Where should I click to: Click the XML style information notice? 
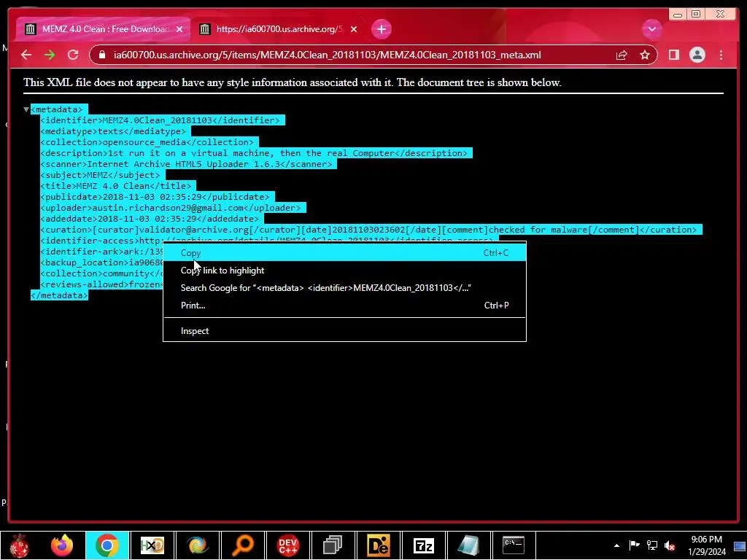(x=292, y=82)
